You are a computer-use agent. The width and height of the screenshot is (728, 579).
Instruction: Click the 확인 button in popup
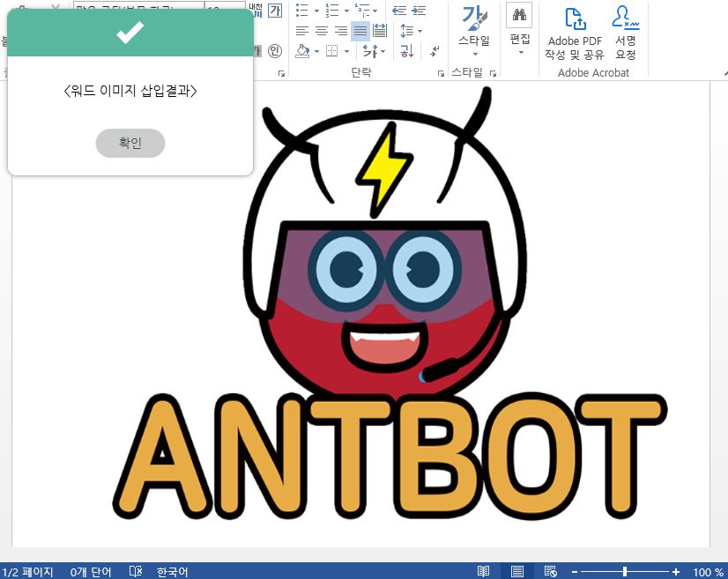(x=130, y=143)
